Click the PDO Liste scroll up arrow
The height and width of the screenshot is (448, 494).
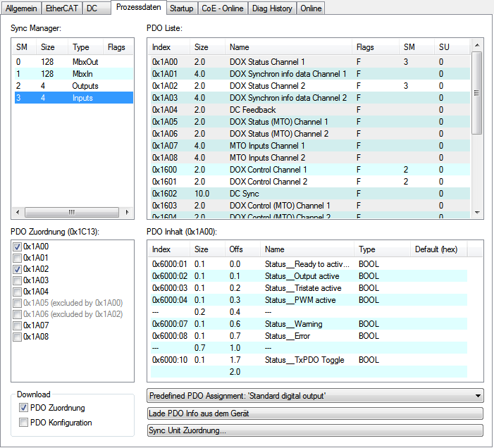[x=477, y=45]
